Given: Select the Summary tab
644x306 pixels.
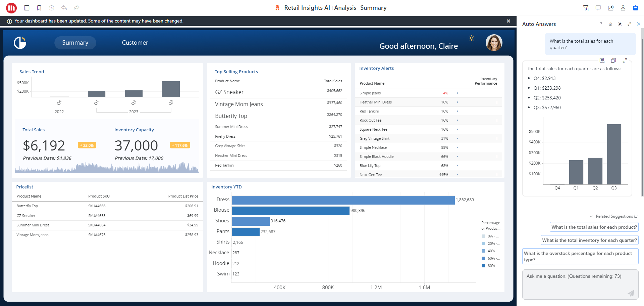Looking at the screenshot, I should [75, 43].
